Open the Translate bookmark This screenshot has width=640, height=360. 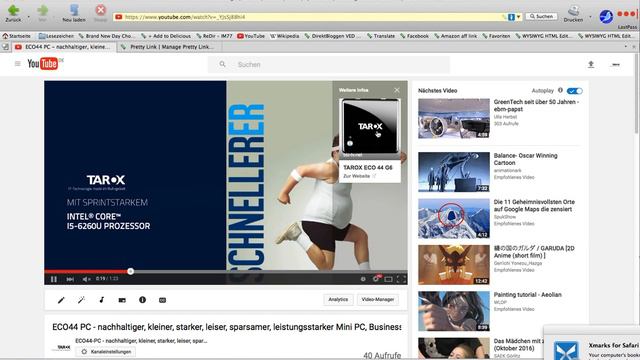tap(380, 36)
